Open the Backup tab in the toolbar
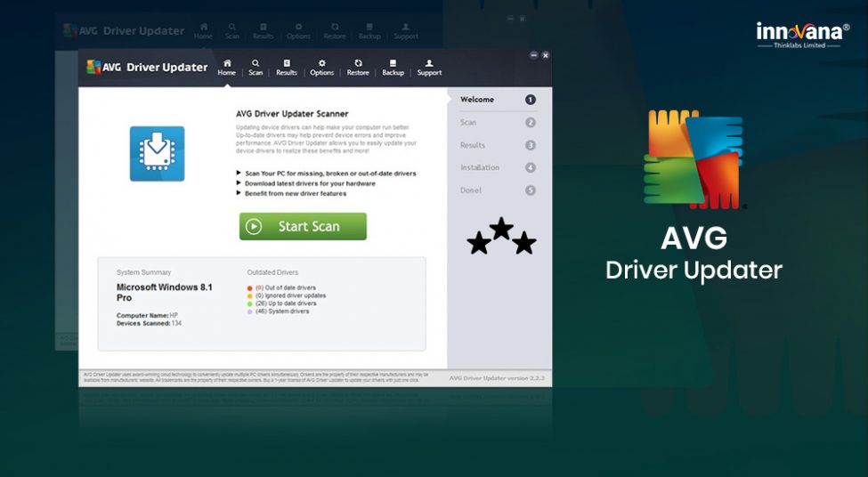This screenshot has height=477, width=868. tap(393, 68)
